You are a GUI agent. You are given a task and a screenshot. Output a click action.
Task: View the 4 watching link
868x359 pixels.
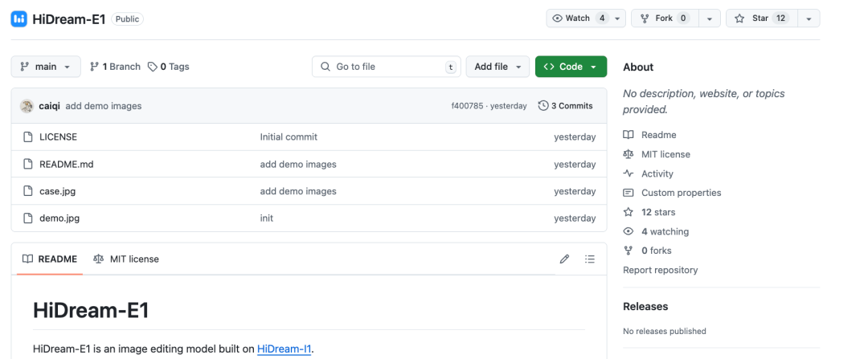click(665, 232)
